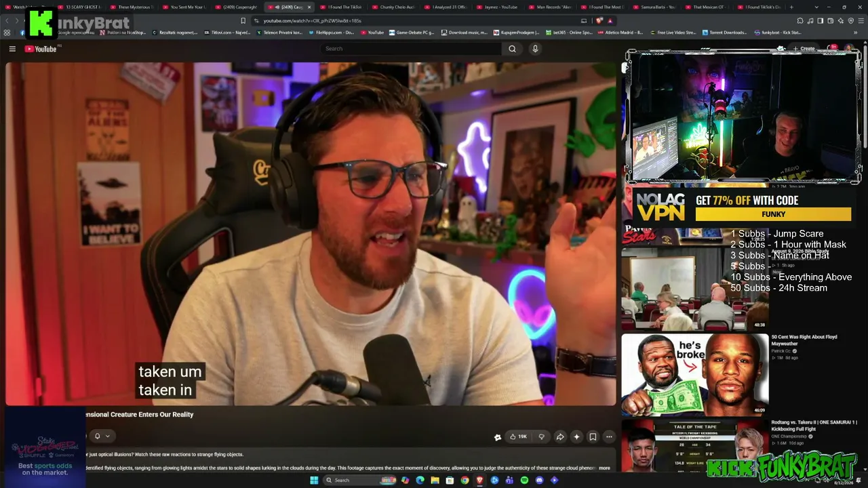Open Discord from taskbar
The width and height of the screenshot is (868, 488).
point(539,481)
